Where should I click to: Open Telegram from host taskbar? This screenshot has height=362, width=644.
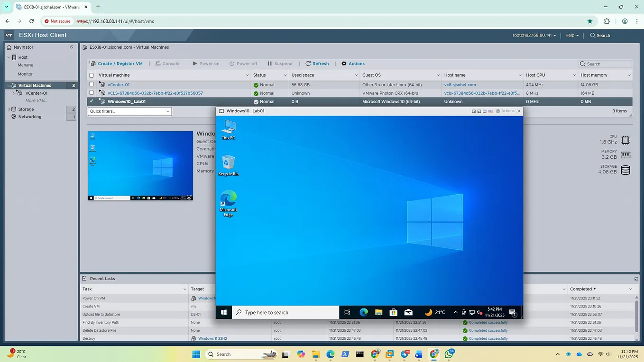coord(405,354)
